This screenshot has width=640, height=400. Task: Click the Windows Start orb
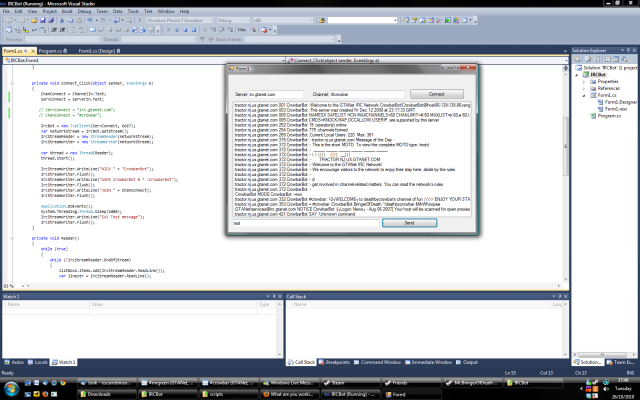tap(11, 388)
